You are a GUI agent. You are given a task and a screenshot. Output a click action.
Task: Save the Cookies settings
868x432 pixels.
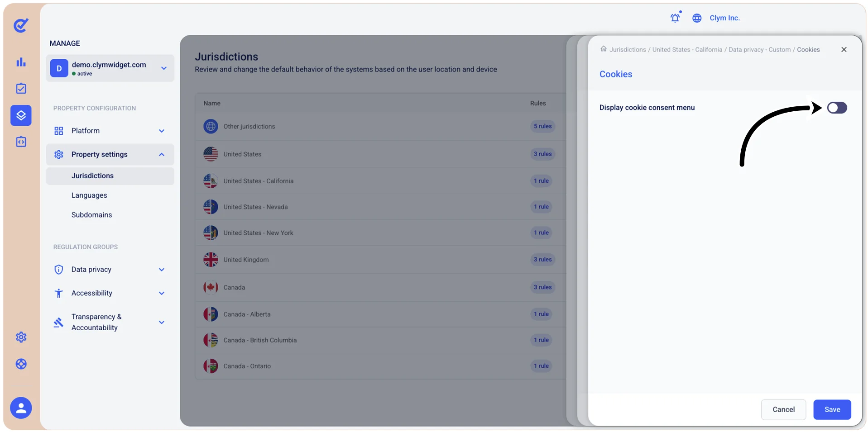(x=832, y=409)
